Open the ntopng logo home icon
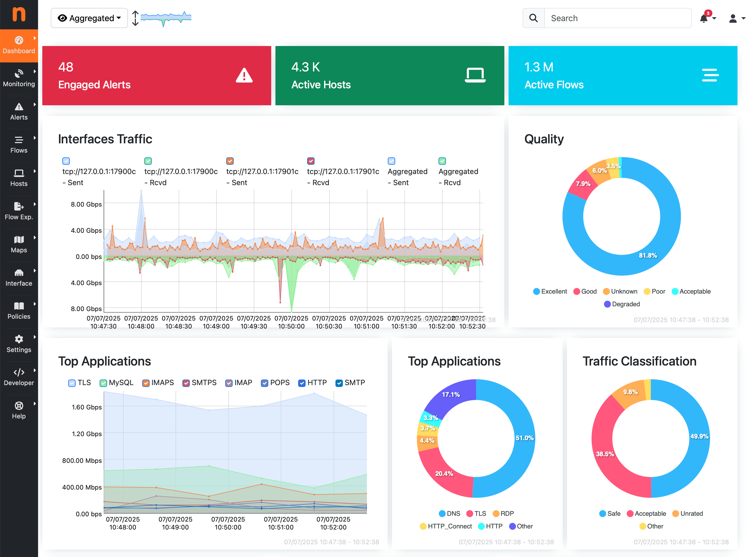 point(19,14)
